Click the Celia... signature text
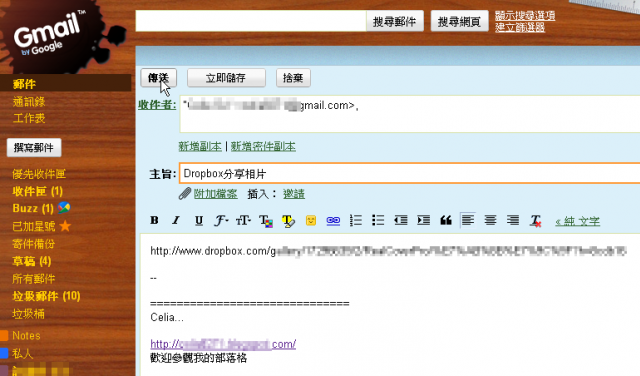Image resolution: width=640 pixels, height=376 pixels. pyautogui.click(x=167, y=317)
